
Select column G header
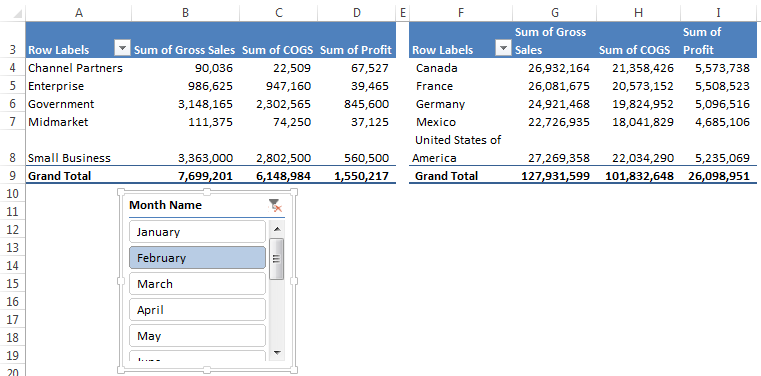click(554, 13)
